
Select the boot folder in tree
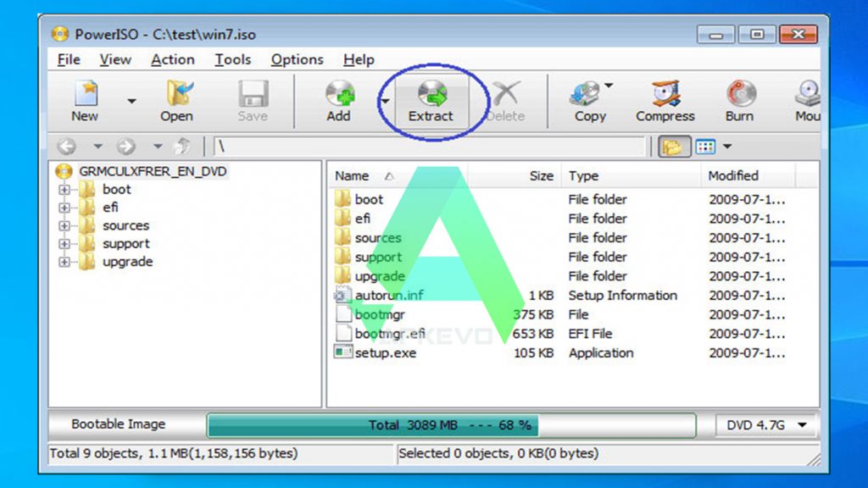click(116, 189)
